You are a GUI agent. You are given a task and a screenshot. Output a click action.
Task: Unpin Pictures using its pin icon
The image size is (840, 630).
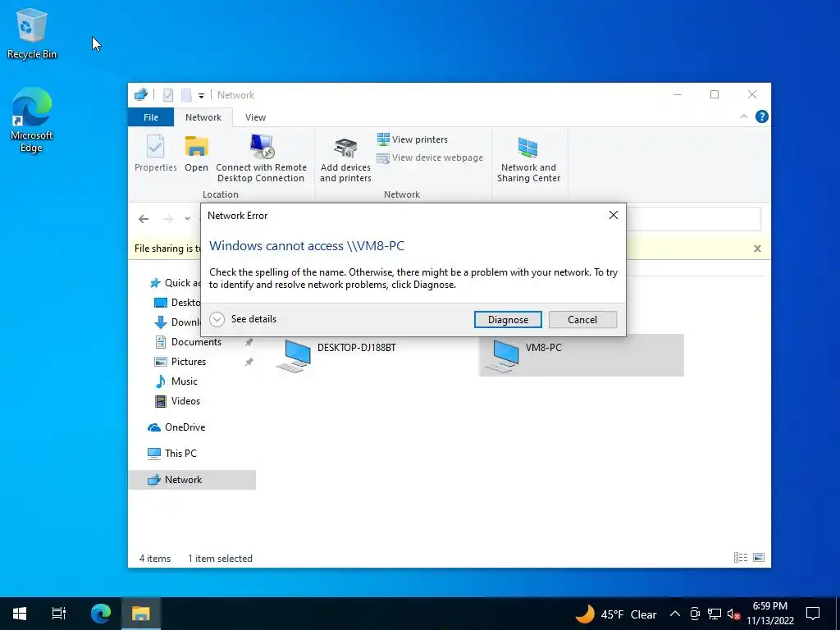pyautogui.click(x=249, y=362)
